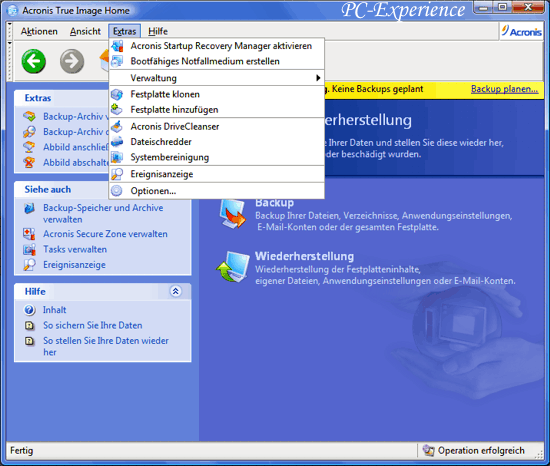Click the Keine Backups geplant notice
This screenshot has height=466, width=550.
point(377,89)
